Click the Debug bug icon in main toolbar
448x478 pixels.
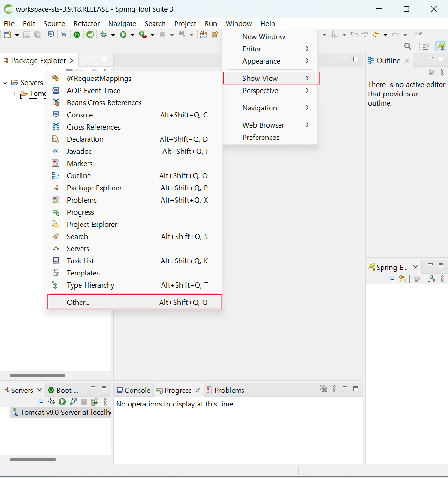tap(104, 35)
